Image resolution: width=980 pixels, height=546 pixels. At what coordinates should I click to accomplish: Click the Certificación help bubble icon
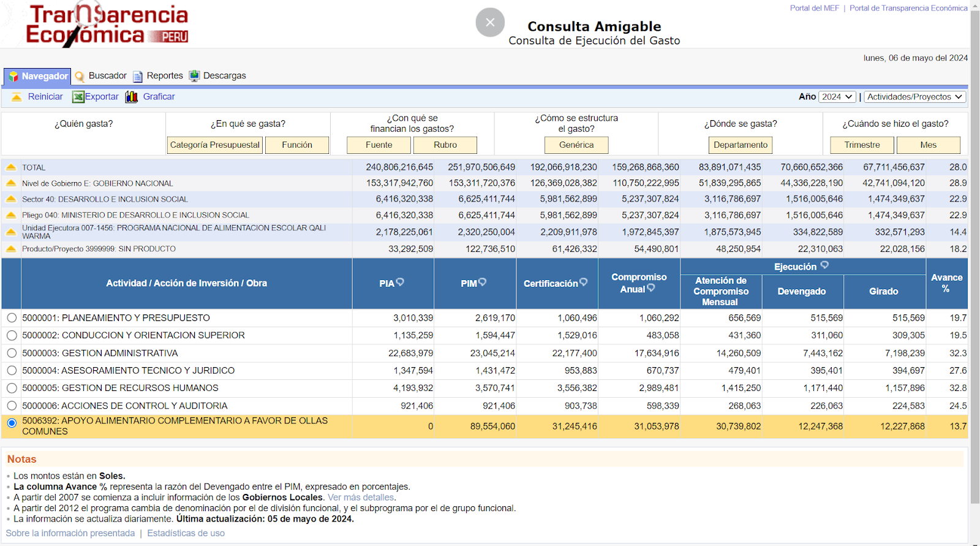click(583, 282)
